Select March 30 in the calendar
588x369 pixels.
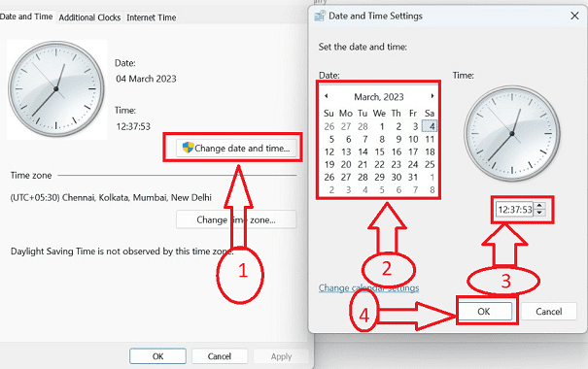[397, 177]
